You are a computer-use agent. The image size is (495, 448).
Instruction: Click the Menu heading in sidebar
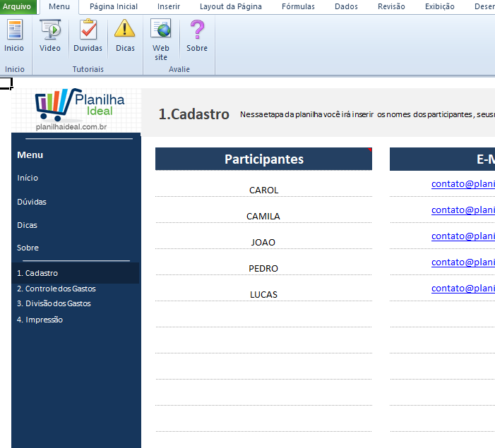coord(30,155)
